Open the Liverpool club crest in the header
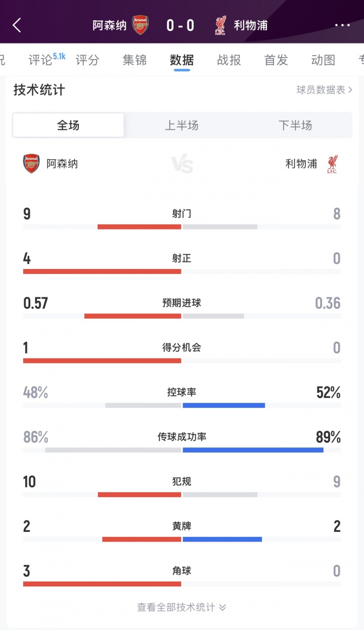The image size is (364, 630). [220, 24]
